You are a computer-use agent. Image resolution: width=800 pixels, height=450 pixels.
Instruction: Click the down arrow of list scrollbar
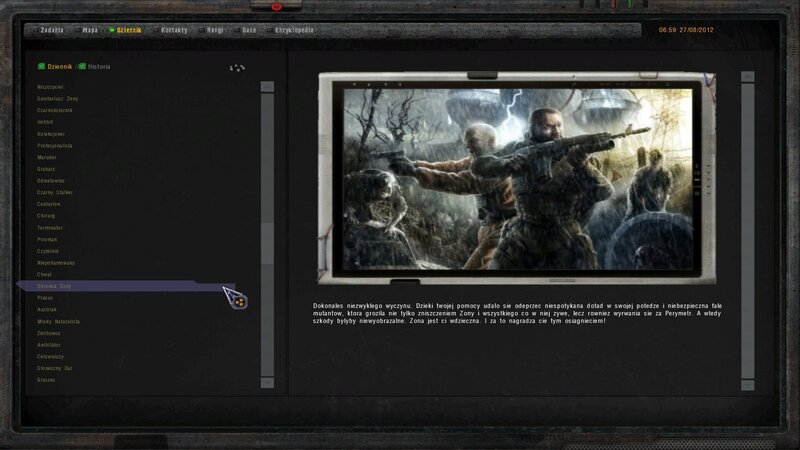(267, 382)
